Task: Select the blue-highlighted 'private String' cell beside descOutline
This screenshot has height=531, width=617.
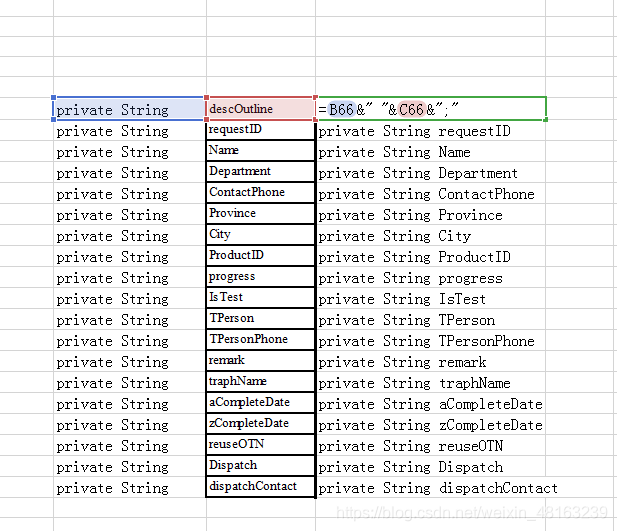Action: 129,109
